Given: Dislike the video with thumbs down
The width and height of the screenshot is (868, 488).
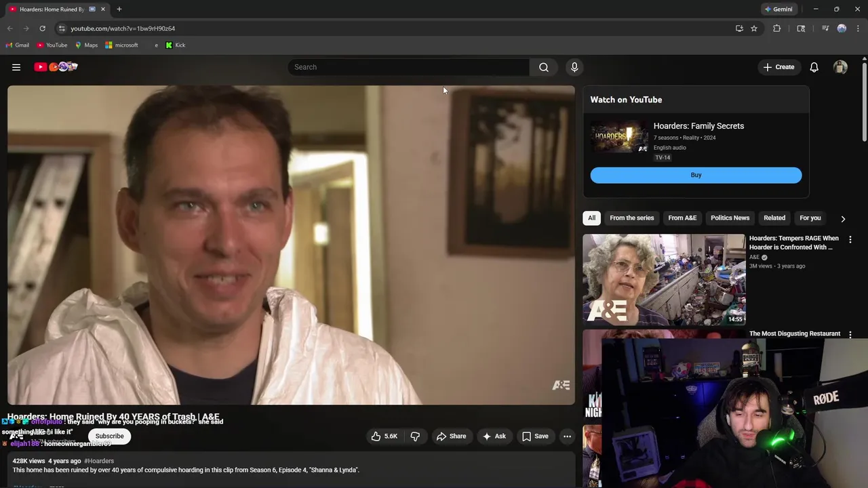Looking at the screenshot, I should click(x=415, y=436).
